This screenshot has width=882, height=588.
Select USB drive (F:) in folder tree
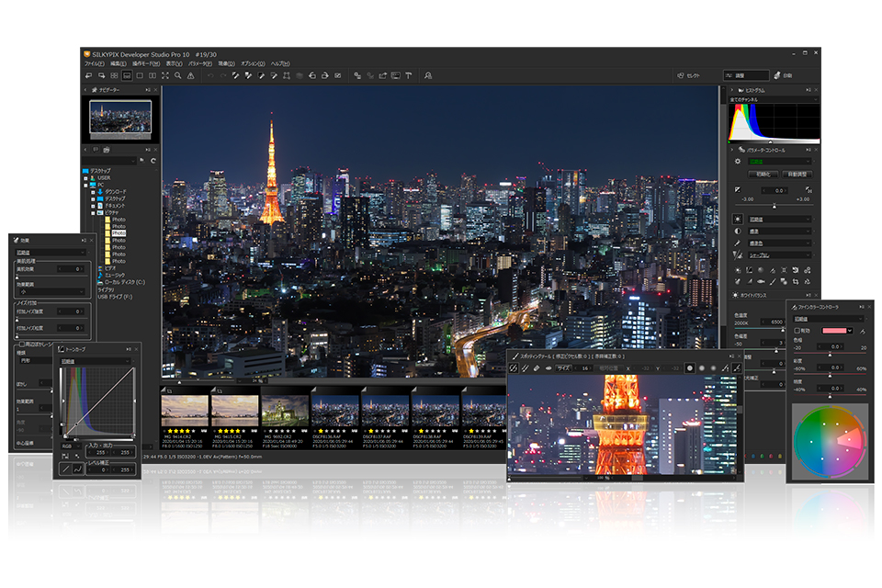tap(115, 297)
